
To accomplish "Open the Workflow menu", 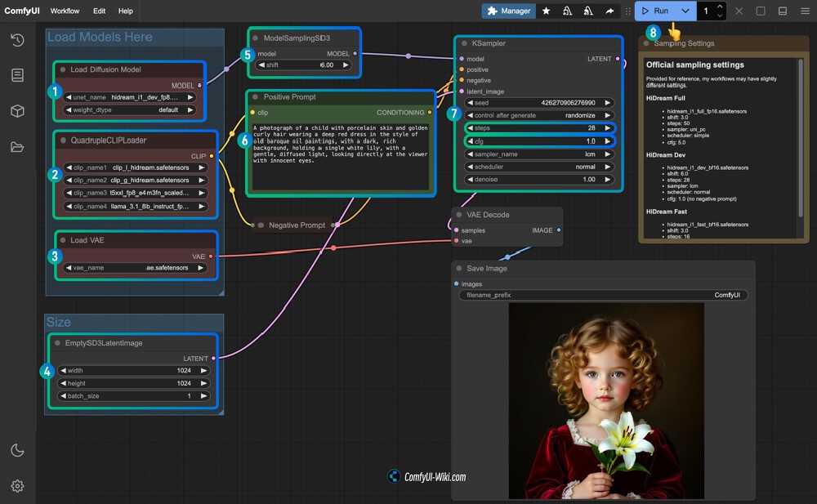I will pos(65,11).
